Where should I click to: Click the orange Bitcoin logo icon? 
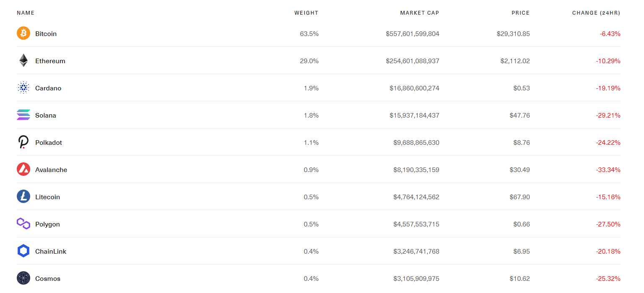(23, 33)
